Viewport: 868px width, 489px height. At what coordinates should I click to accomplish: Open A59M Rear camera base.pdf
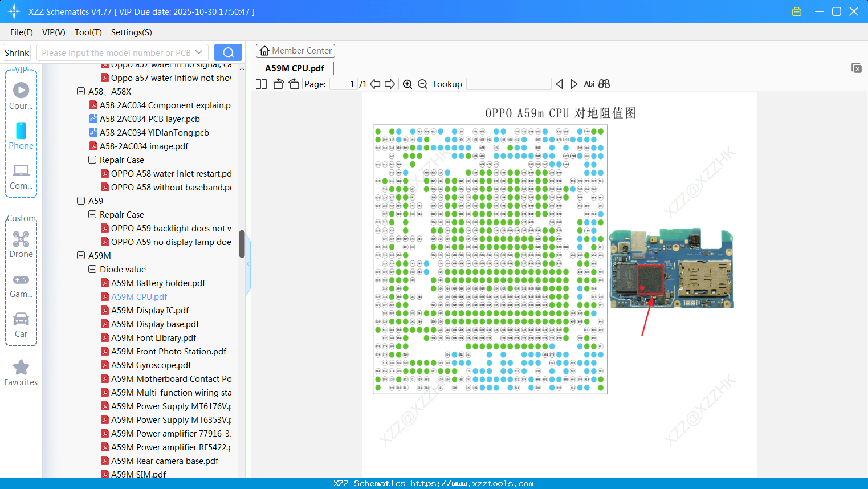tap(160, 461)
